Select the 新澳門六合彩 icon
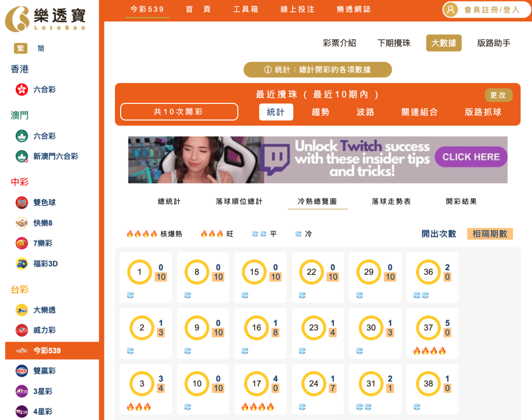This screenshot has height=420, width=532. [x=21, y=156]
